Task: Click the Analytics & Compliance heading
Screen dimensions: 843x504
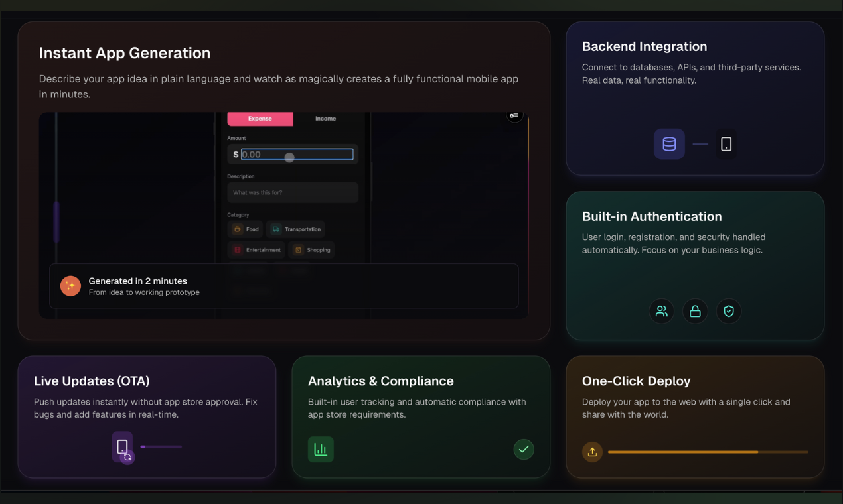Action: click(381, 381)
